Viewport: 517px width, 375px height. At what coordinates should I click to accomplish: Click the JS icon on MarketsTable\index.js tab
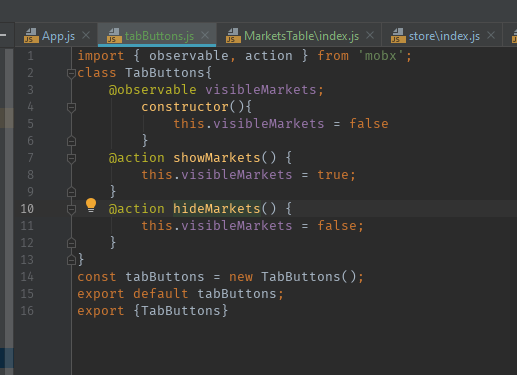tap(233, 36)
